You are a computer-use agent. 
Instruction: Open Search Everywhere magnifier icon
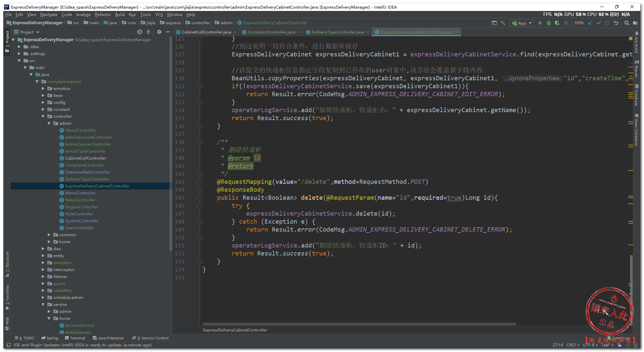[x=627, y=23]
